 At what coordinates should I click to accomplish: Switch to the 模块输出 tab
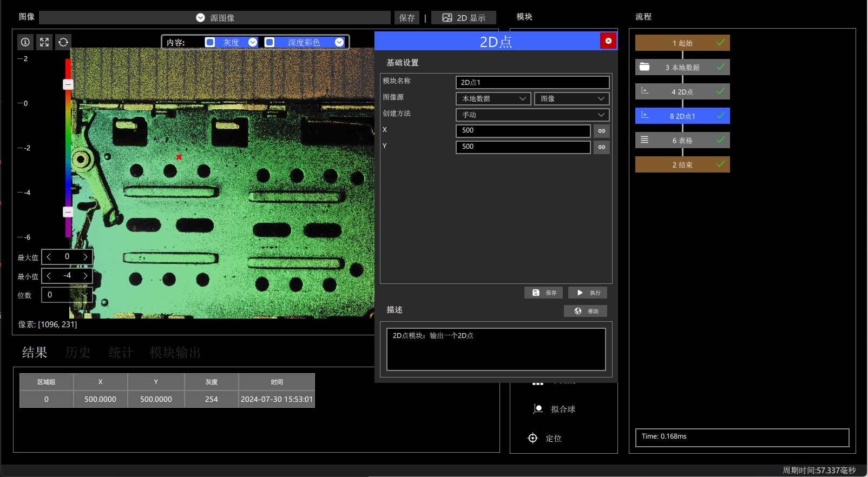(175, 353)
